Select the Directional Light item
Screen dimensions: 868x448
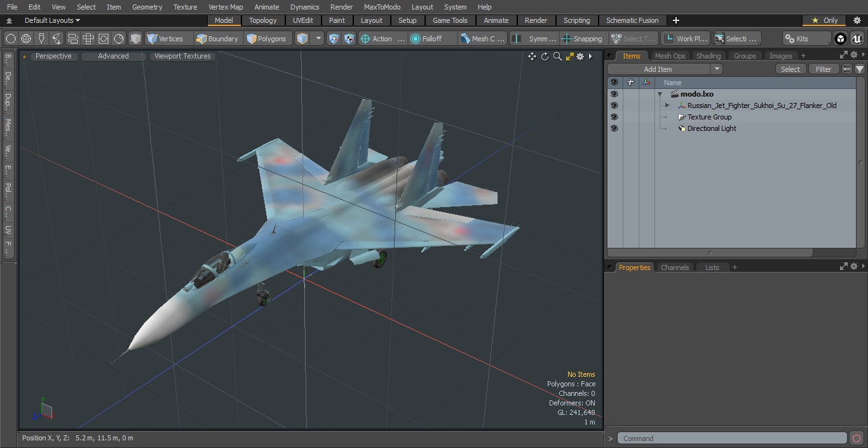(x=712, y=128)
